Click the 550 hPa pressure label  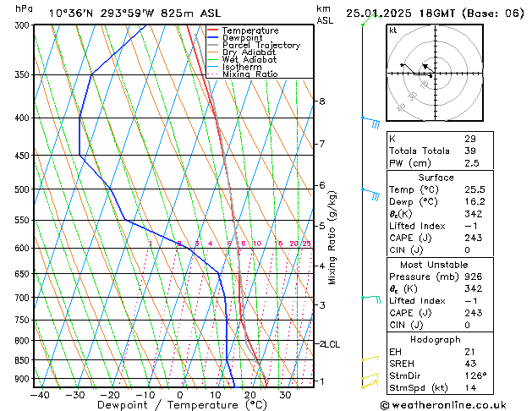click(x=24, y=221)
